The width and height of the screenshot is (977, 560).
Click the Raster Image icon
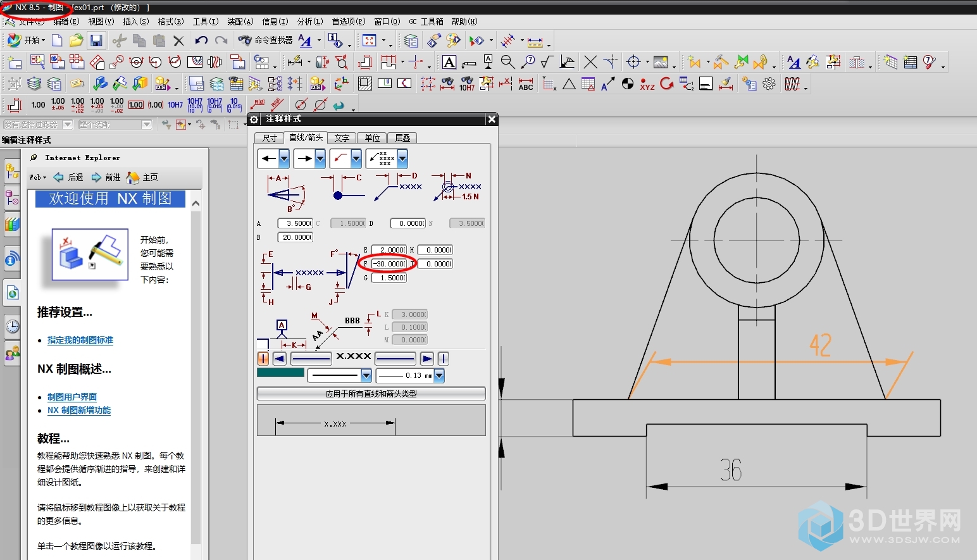click(x=661, y=62)
